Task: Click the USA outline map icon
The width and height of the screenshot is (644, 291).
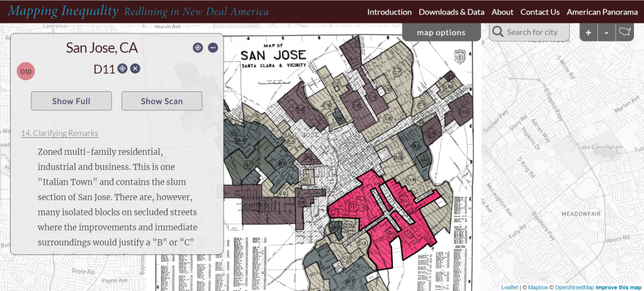Action: click(x=624, y=32)
